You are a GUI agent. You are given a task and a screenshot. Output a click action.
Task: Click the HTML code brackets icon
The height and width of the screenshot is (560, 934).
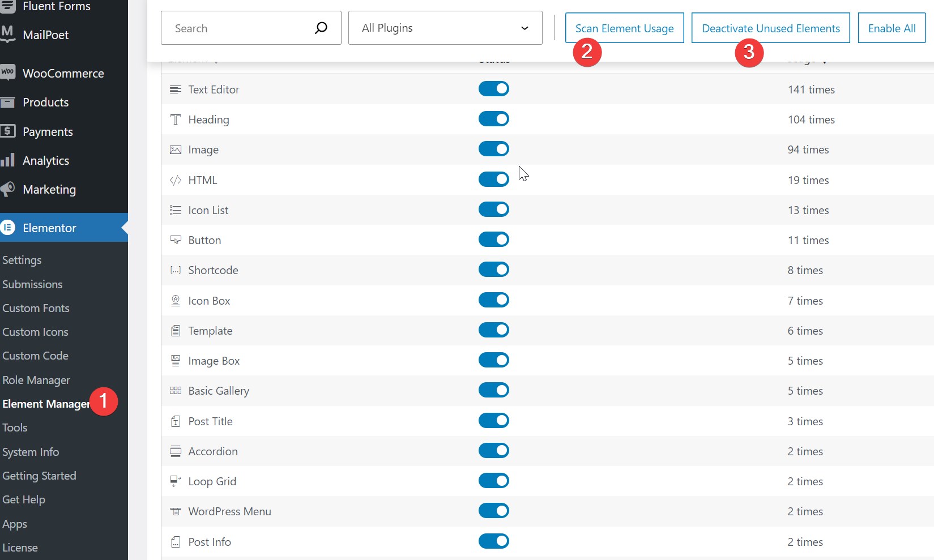(176, 180)
